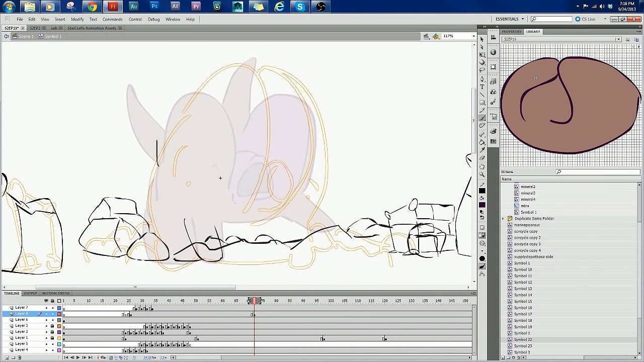Open the stage zoom percentage dropdown
Screen dimensions: 644x362
point(473,36)
